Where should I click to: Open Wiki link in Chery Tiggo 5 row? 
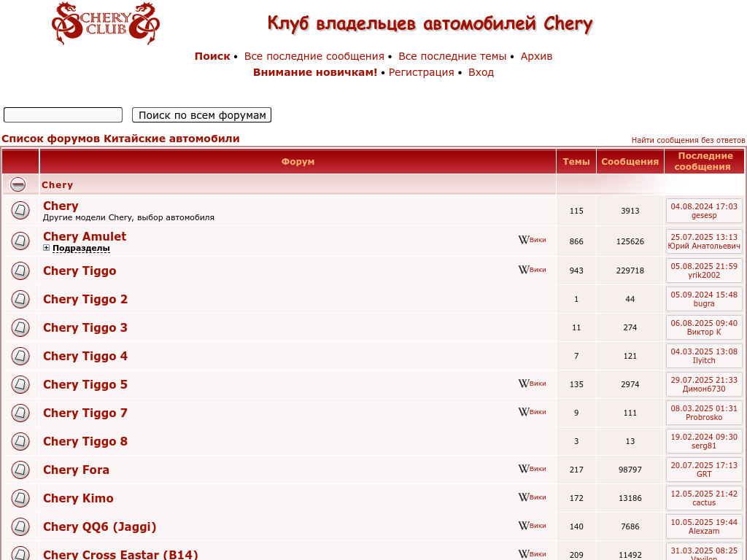532,384
